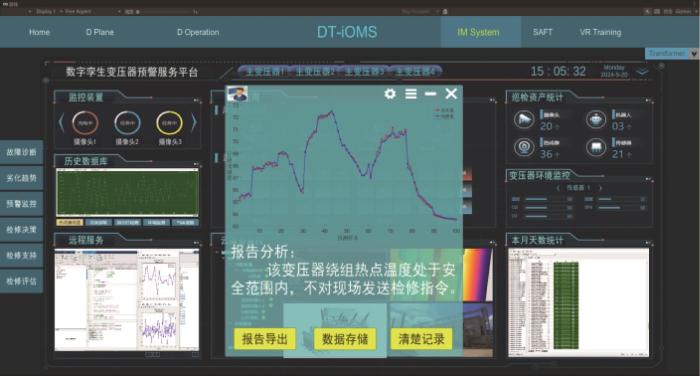Screen dimensions: 700x376
Task: Click the asset icon showing 21
Action: tap(596, 147)
